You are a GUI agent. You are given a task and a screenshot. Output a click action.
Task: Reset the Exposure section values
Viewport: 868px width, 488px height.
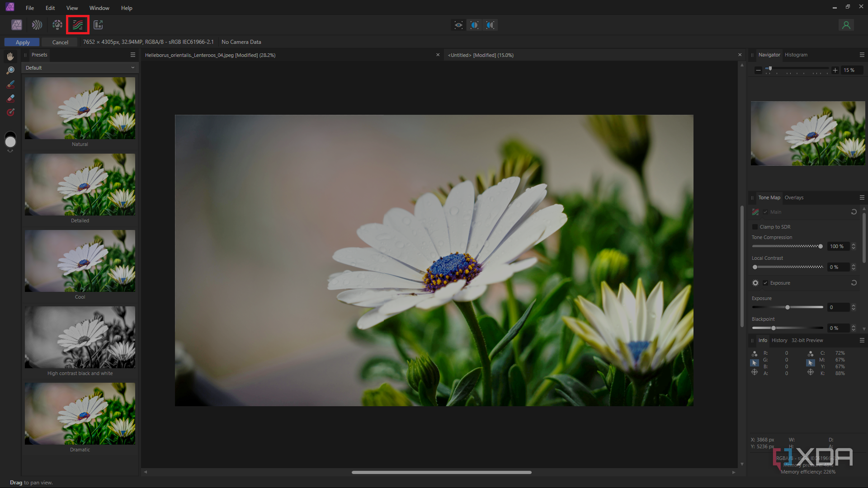pos(854,283)
